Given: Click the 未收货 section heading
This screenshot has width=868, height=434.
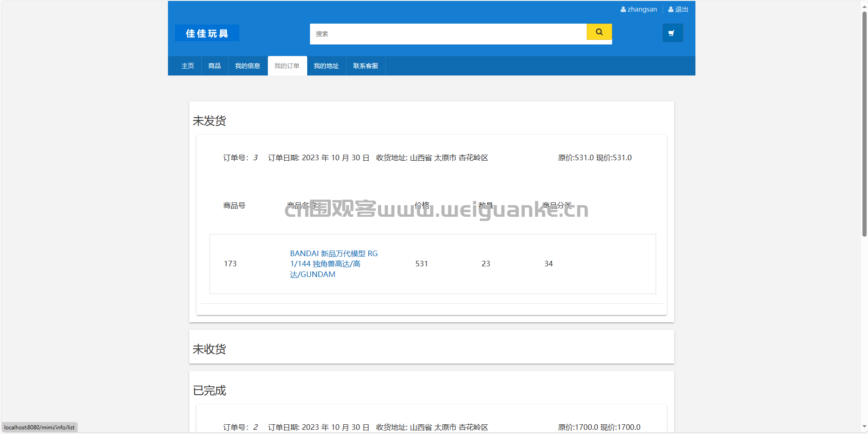Looking at the screenshot, I should click(210, 349).
